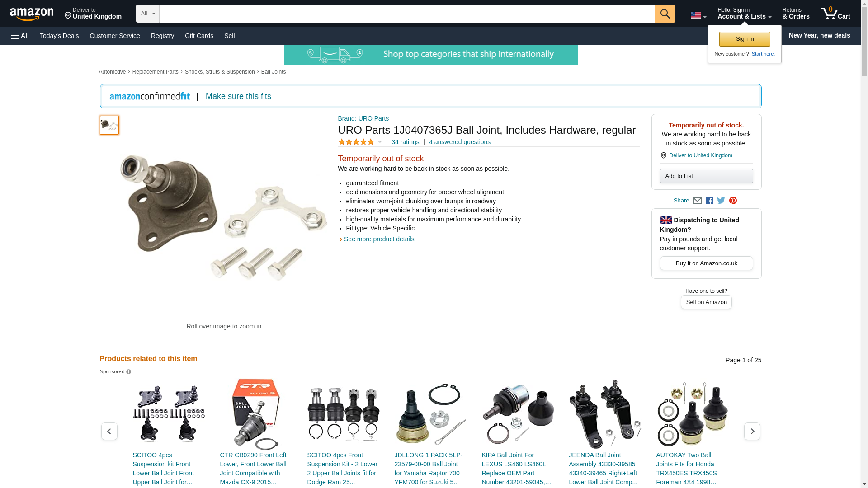This screenshot has height=488, width=868.
Task: Open the All hamburger menu
Action: [x=20, y=36]
